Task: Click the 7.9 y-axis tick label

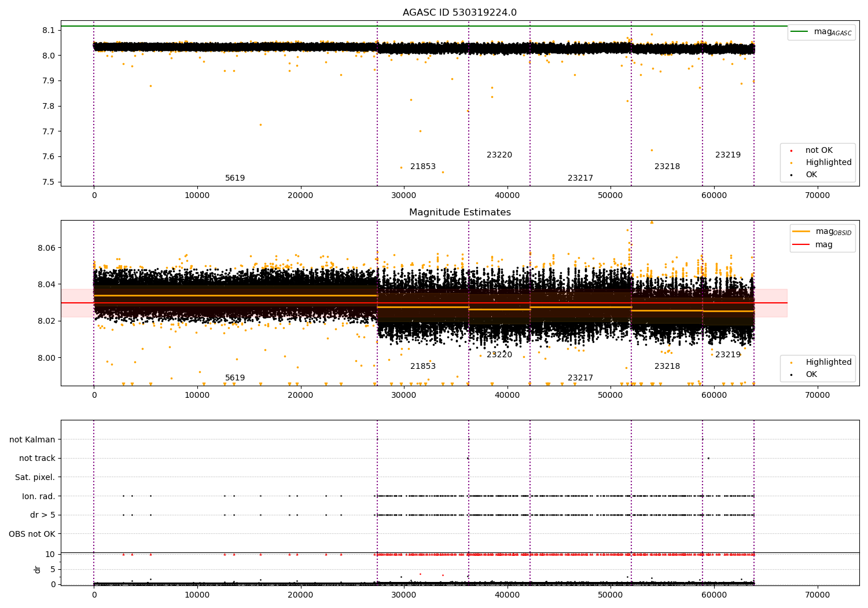Action: point(49,80)
